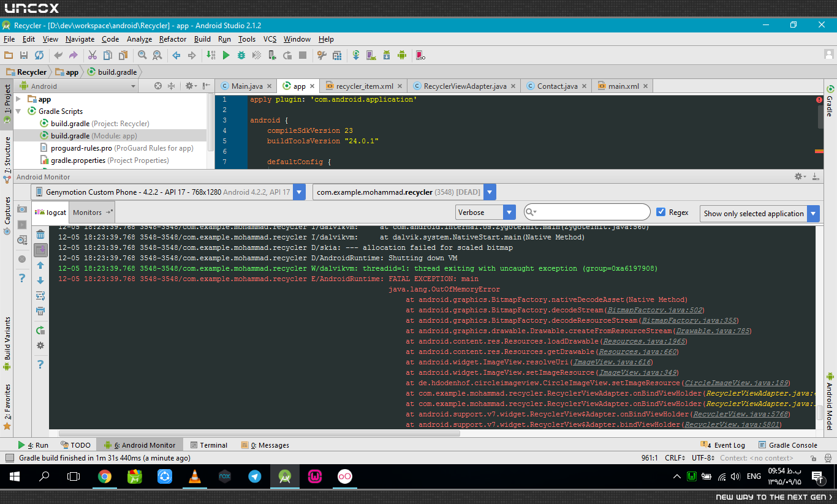Switch to the RecyclerViewAdapter.java tab
This screenshot has height=504, width=837.
pos(464,86)
